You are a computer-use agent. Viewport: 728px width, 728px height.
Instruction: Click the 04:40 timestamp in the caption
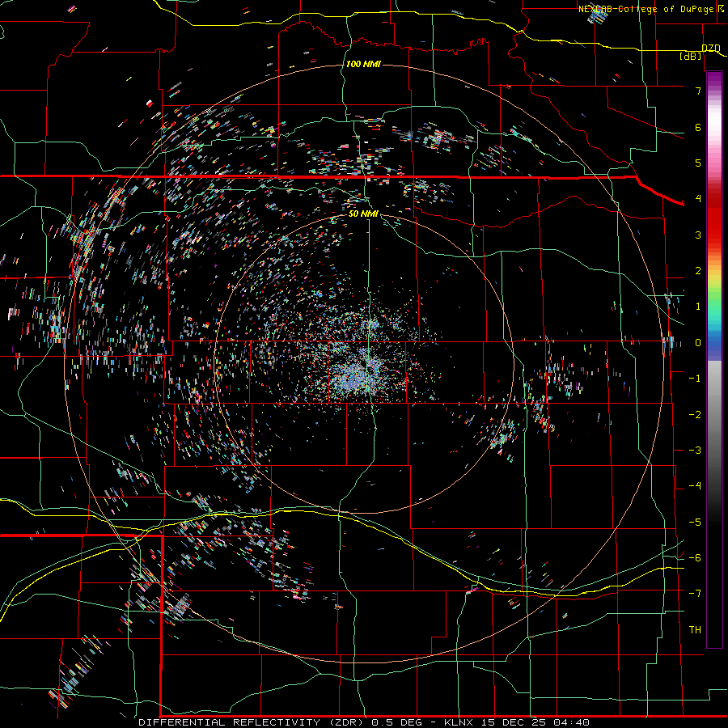[x=571, y=722]
